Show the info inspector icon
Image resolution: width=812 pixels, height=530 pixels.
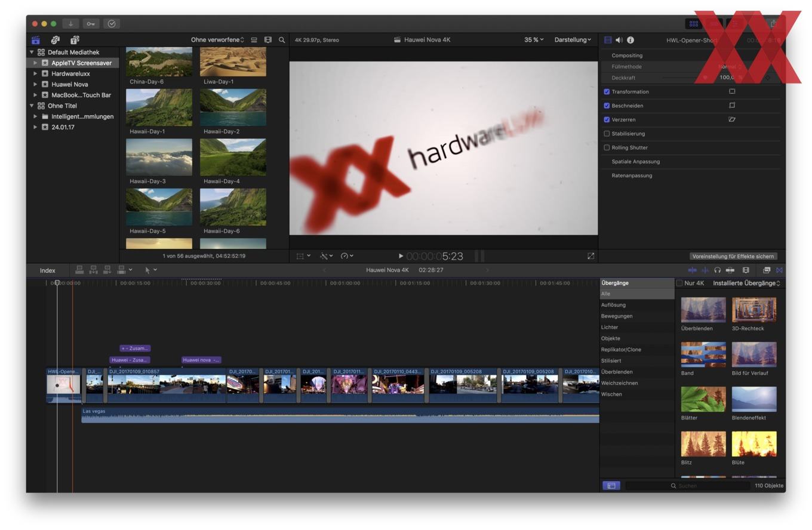[x=630, y=40]
